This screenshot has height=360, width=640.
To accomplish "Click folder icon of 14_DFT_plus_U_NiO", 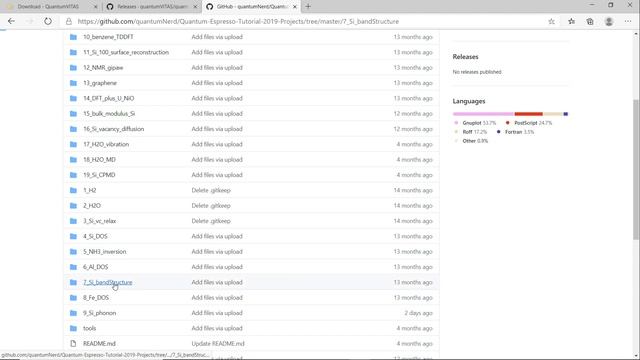I will (x=73, y=98).
